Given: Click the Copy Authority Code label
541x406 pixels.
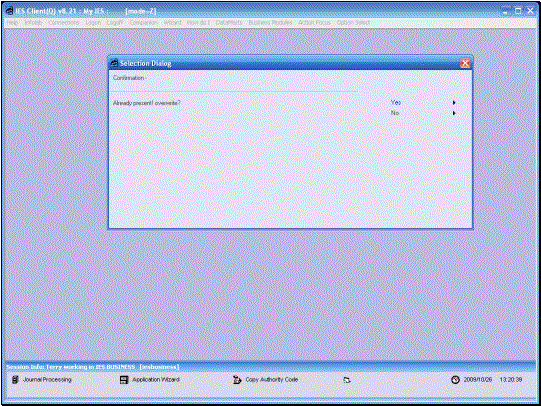Looking at the screenshot, I should (x=272, y=379).
